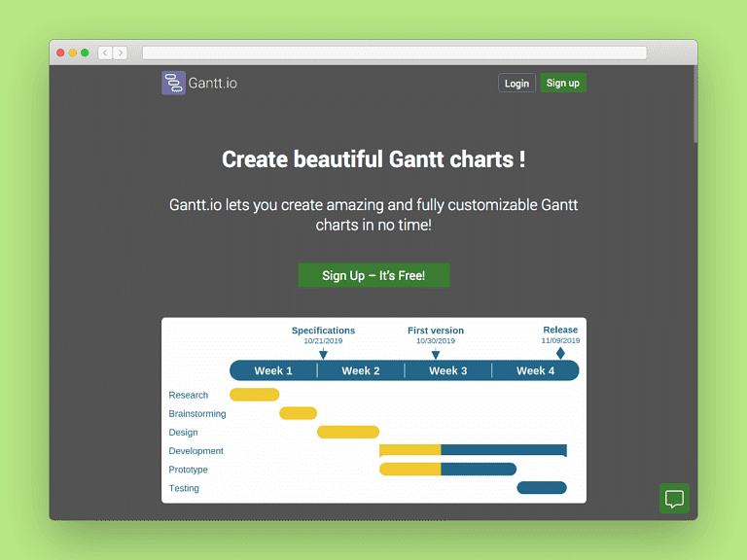Click the page vertical scrollbar thumb

[x=694, y=107]
